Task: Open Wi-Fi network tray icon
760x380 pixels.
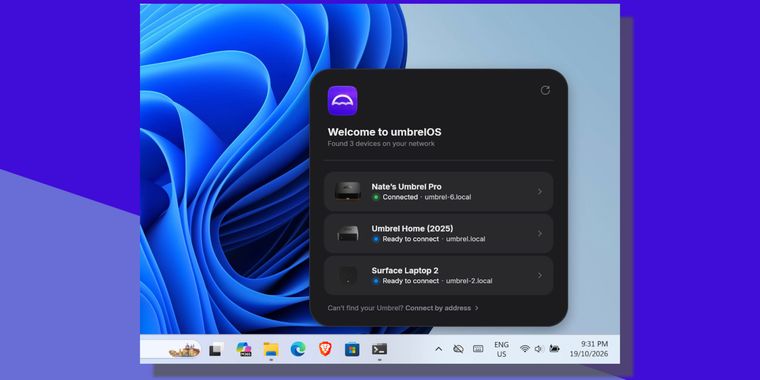Action: click(x=524, y=348)
